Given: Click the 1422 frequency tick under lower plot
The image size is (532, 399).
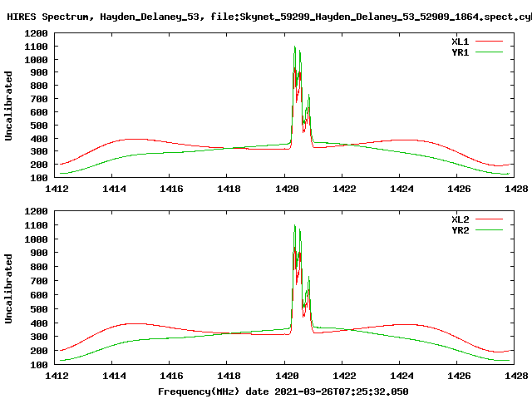Looking at the screenshot, I should 344,376.
